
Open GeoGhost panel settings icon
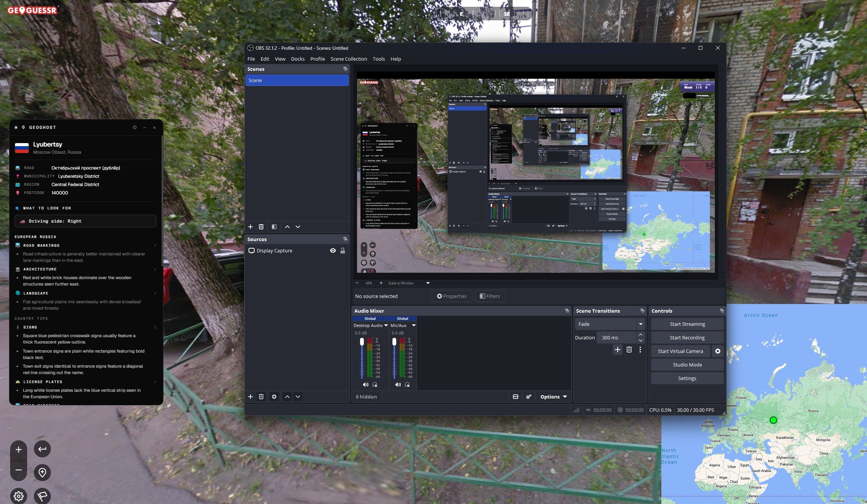click(135, 127)
